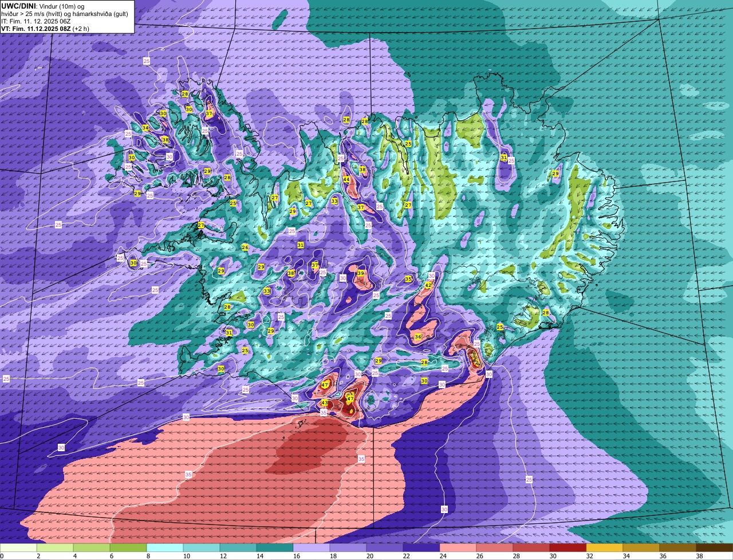This screenshot has height=560, width=733.
Task: Click the 'IT: Fim. 11. 12. 2025 06Z' line
Action: coord(36,21)
